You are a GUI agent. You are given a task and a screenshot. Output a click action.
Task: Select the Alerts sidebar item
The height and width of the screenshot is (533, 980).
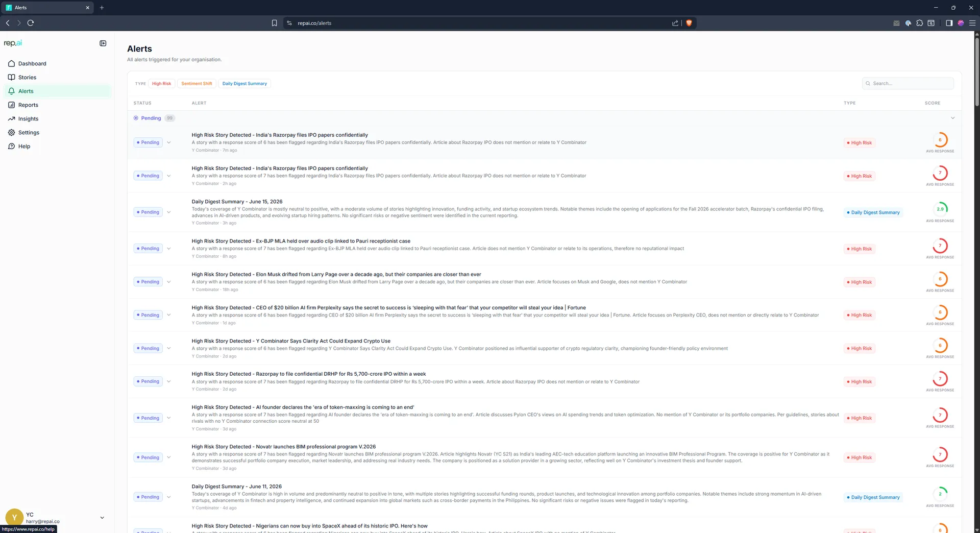[x=58, y=91]
